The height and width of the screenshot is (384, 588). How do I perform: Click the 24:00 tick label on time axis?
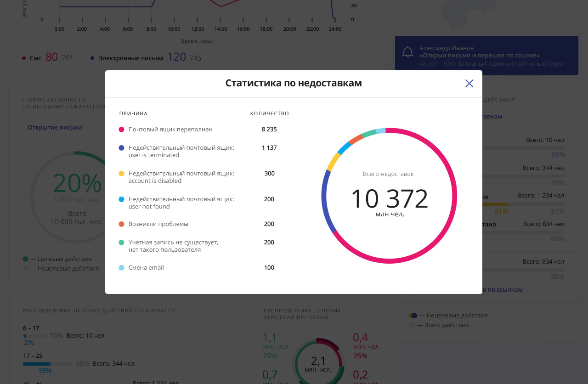(335, 29)
